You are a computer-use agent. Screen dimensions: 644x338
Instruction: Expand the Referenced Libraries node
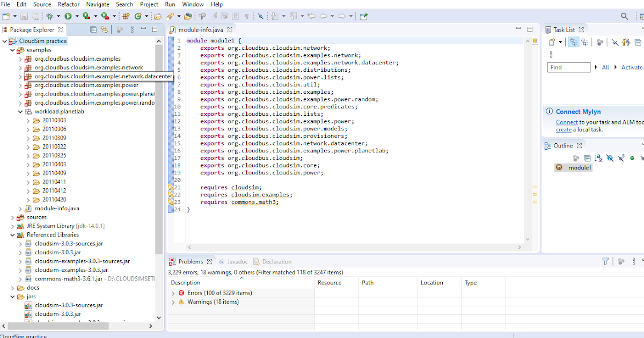tap(12, 234)
